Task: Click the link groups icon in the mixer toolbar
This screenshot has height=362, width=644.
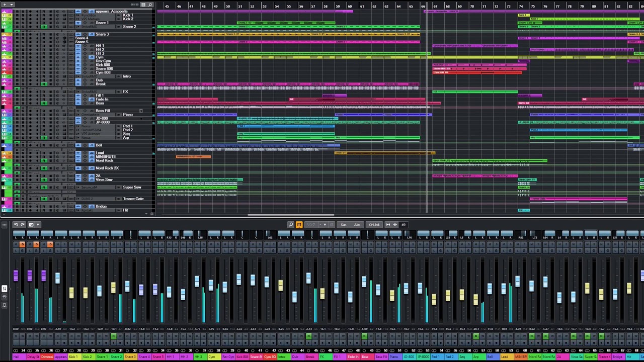Action: point(311,225)
